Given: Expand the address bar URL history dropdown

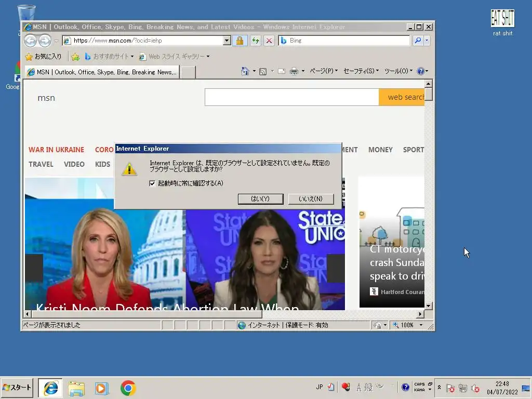Looking at the screenshot, I should tap(227, 41).
